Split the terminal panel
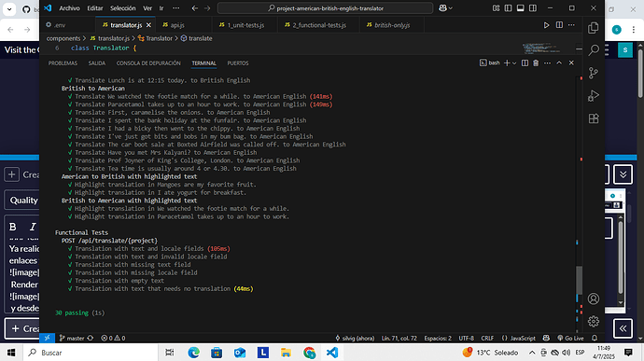The width and height of the screenshot is (644, 361). point(525,62)
